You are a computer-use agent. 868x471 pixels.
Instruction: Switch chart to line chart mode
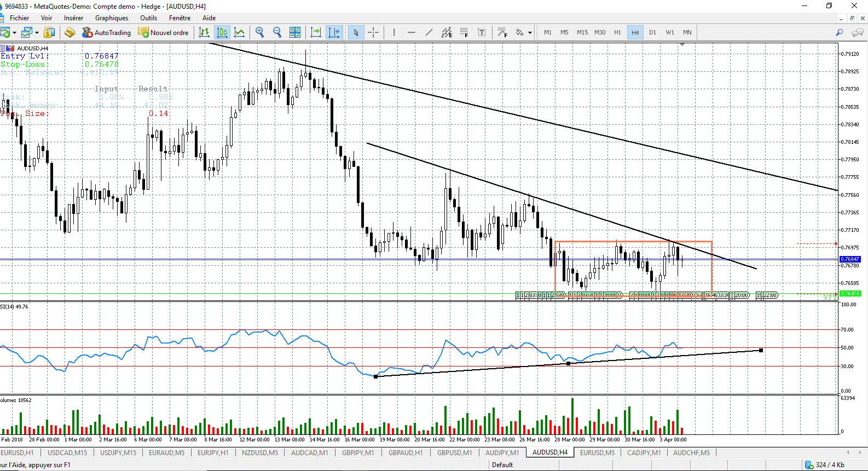(x=240, y=33)
